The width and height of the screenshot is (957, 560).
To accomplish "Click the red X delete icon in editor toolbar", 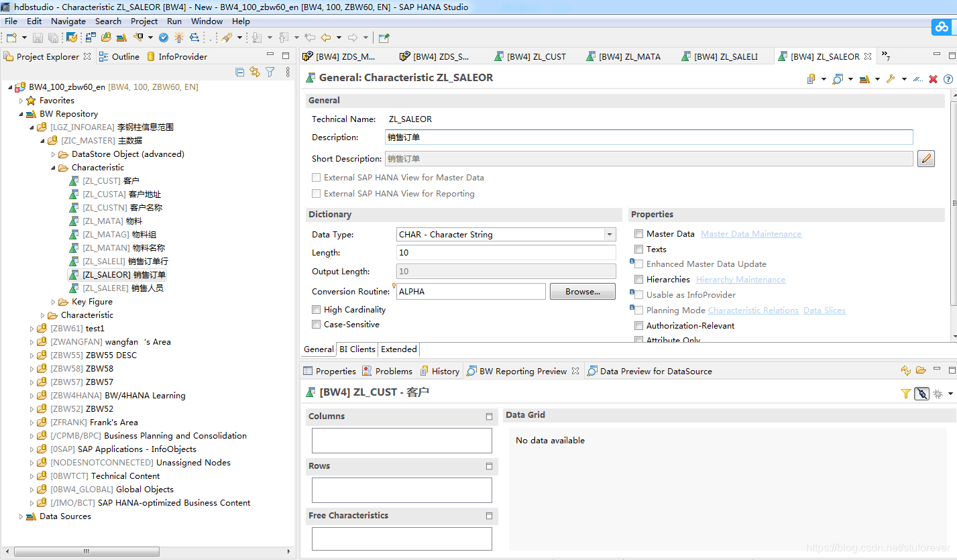I will (933, 79).
